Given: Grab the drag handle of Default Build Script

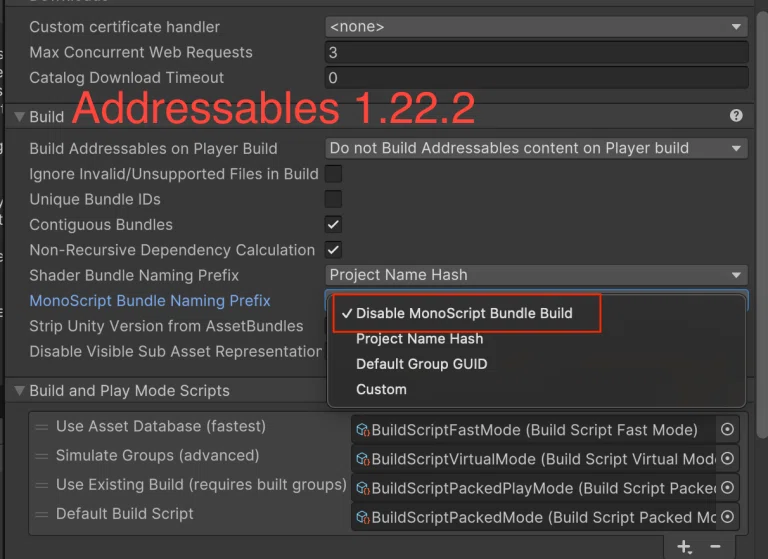Looking at the screenshot, I should [42, 514].
